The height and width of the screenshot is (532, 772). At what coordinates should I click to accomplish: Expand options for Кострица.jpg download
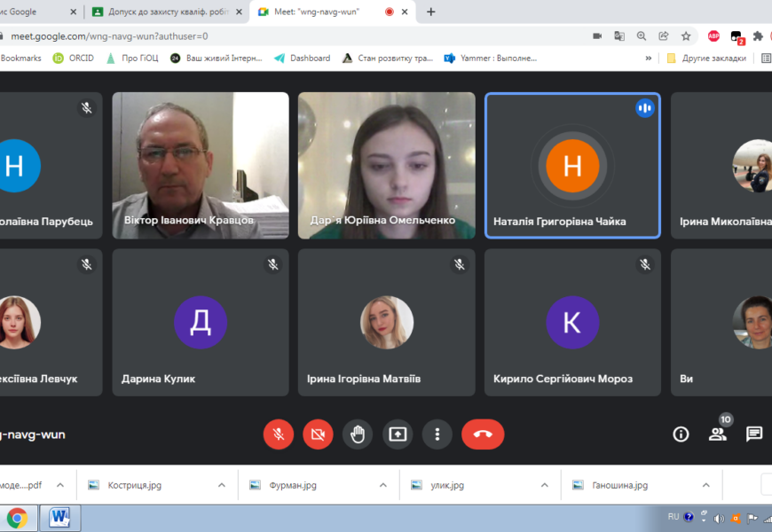coord(222,485)
